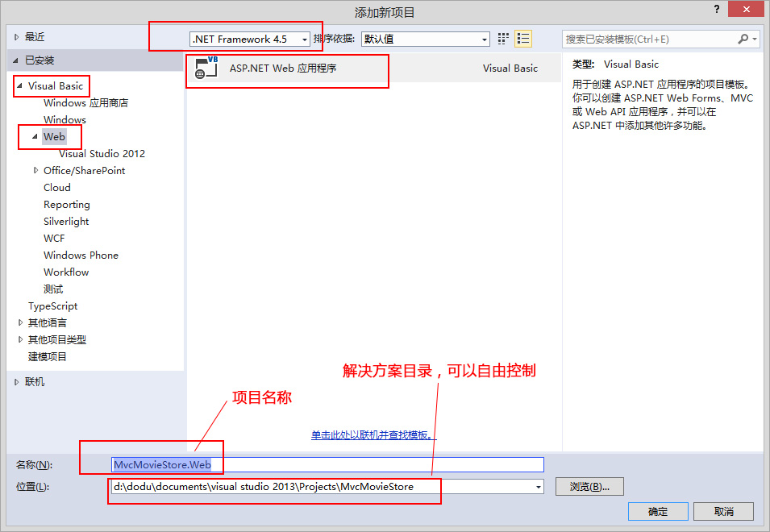This screenshot has width=770, height=532.
Task: Switch to small icons view
Action: (x=503, y=39)
